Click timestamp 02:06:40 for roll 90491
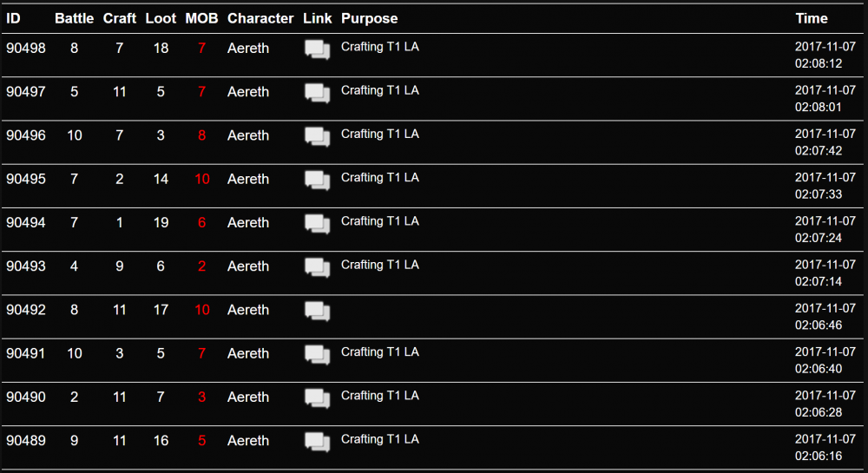Image resolution: width=868 pixels, height=473 pixels. (819, 369)
